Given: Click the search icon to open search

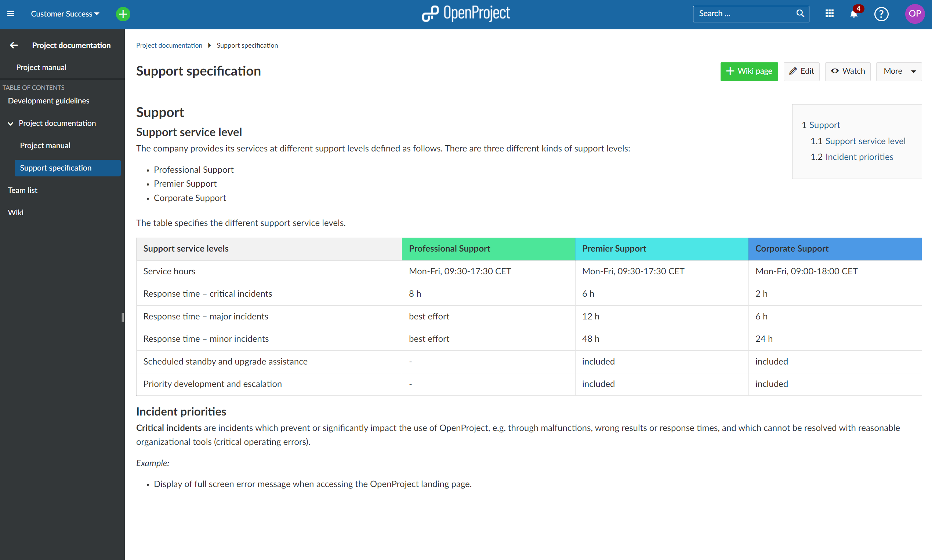Looking at the screenshot, I should tap(800, 13).
